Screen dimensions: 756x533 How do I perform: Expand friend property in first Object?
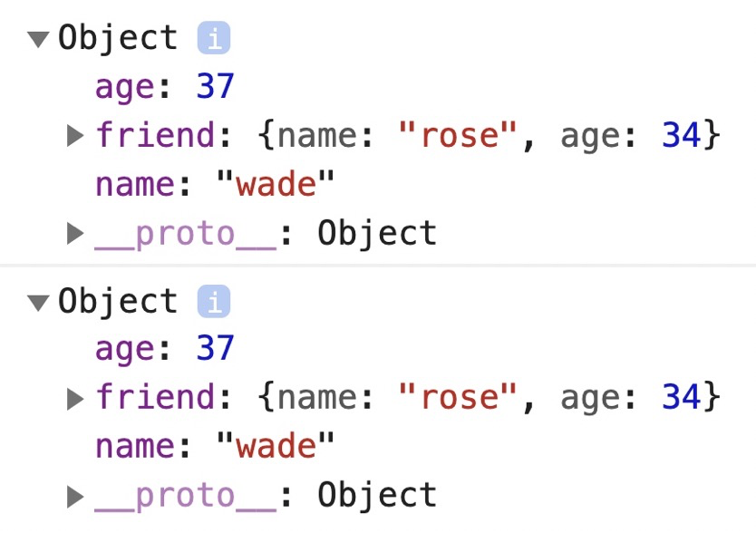(75, 135)
